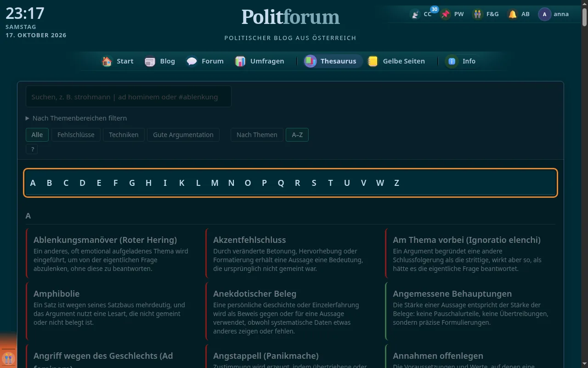
Task: Open the Start home icon
Action: [x=107, y=61]
